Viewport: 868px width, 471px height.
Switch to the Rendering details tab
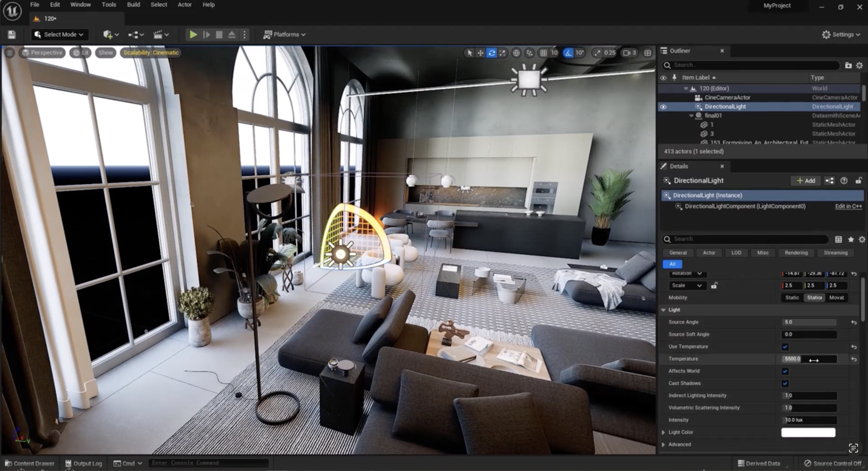coord(796,252)
